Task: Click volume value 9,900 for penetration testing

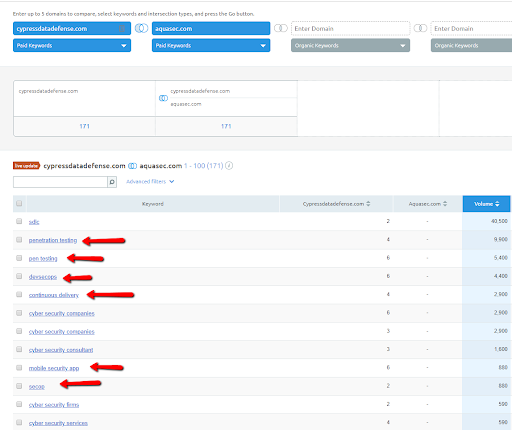Action: 501,239
